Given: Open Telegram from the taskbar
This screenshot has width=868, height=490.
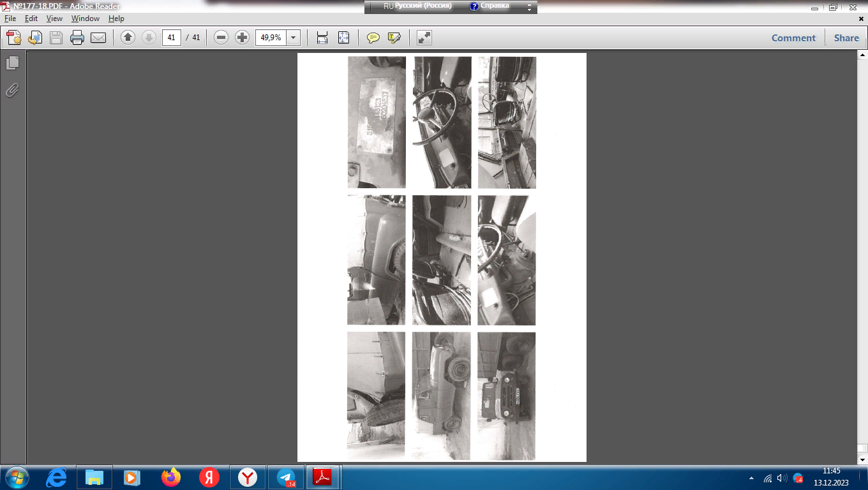Looking at the screenshot, I should (286, 477).
